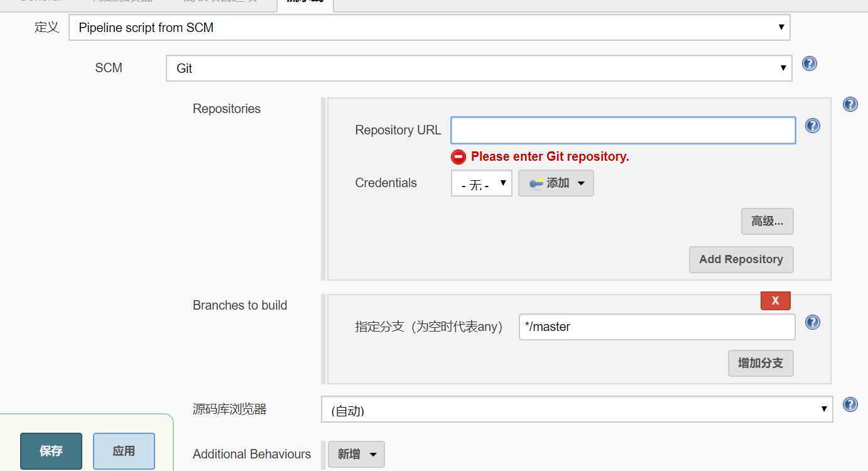Viewport: 868px width, 471px height.
Task: Click the 应用 apply button
Action: [124, 451]
